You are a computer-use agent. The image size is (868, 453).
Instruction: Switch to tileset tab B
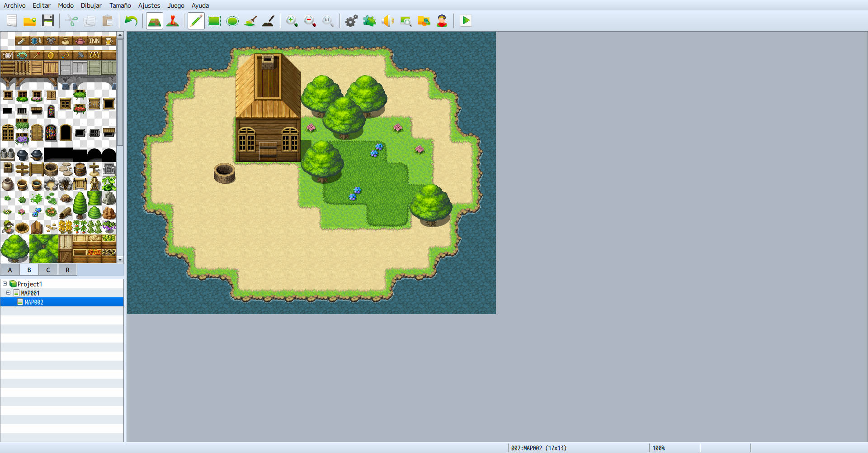(29, 270)
